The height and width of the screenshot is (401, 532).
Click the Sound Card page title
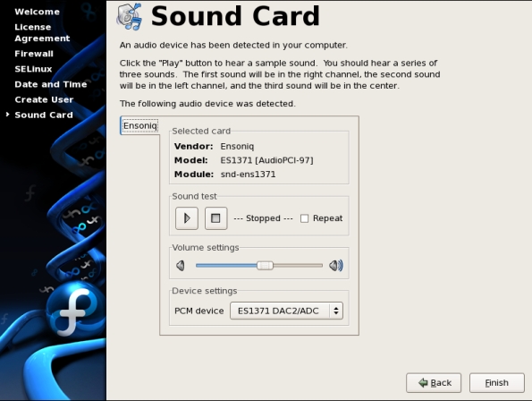point(235,16)
